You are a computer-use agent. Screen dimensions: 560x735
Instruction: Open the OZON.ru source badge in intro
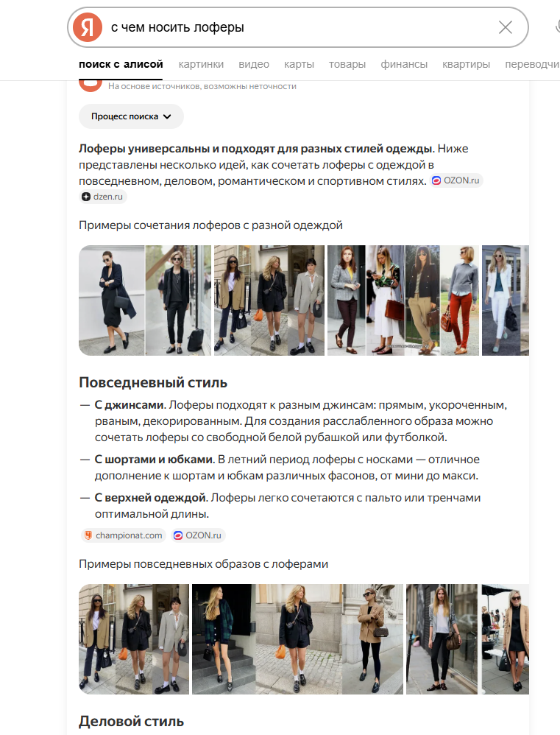click(456, 180)
